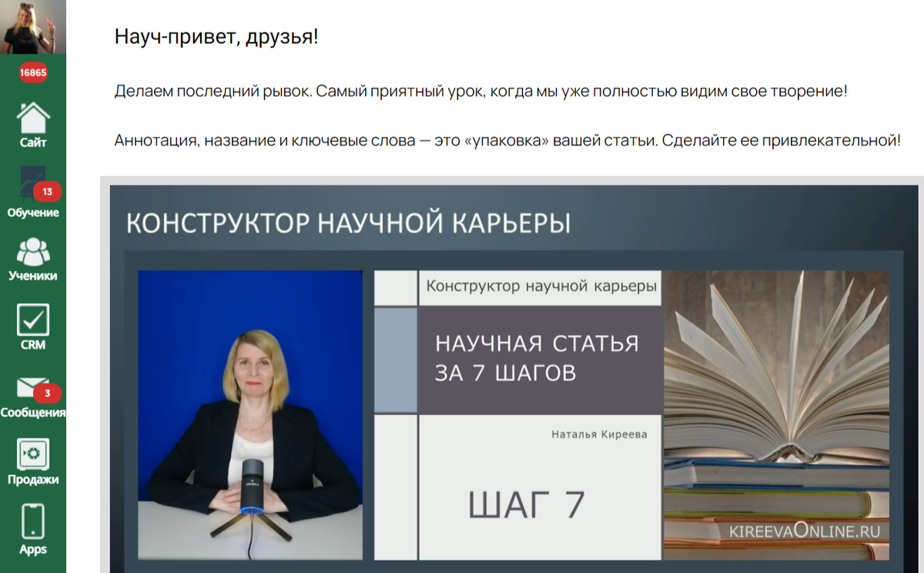Click the 3 unread messages badge
Image resolution: width=924 pixels, height=573 pixels.
48,394
